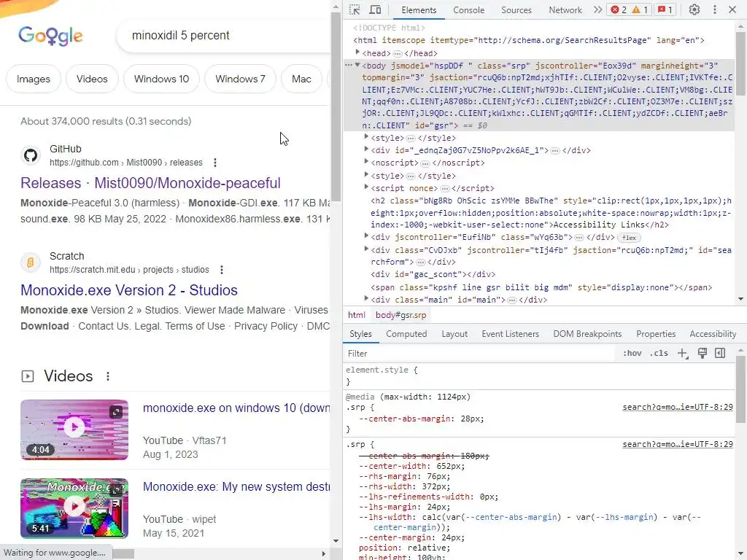Select the body#gsr.srp breadcrumb
The width and height of the screenshot is (747, 560).
(400, 315)
